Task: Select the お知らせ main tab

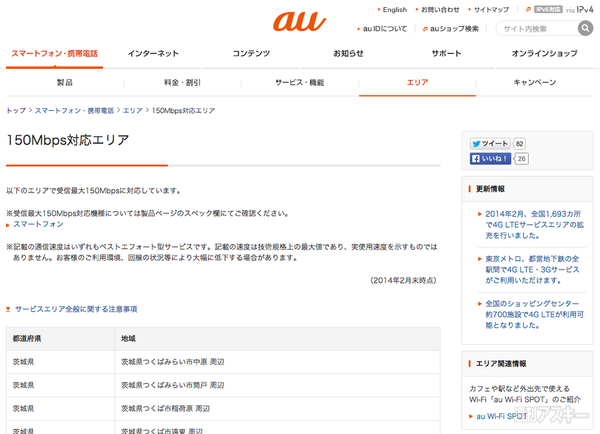Action: [x=348, y=54]
